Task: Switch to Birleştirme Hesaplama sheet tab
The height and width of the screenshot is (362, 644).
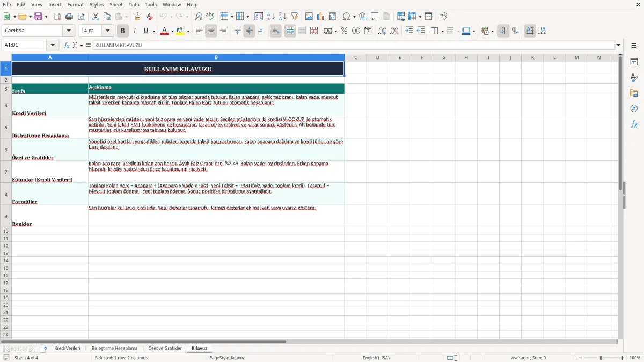Action: (x=114, y=348)
